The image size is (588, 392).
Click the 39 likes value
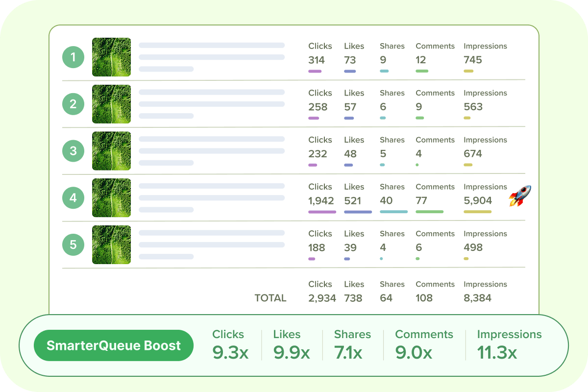click(350, 247)
